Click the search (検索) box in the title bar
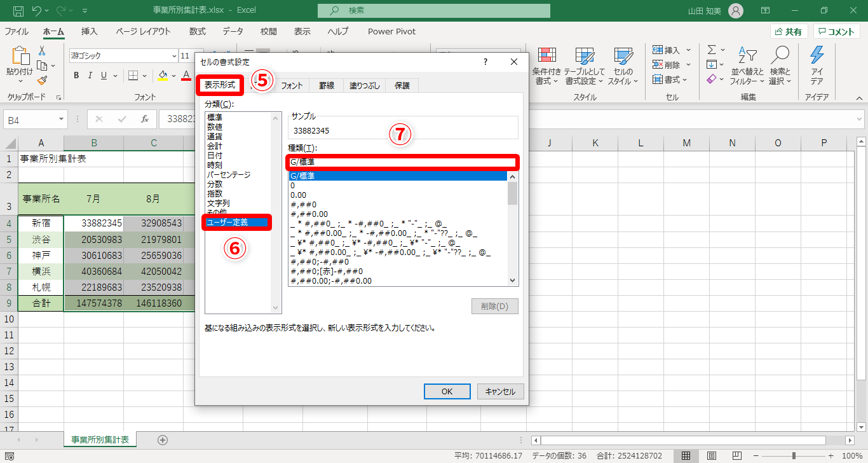The width and height of the screenshot is (868, 463). click(x=434, y=11)
